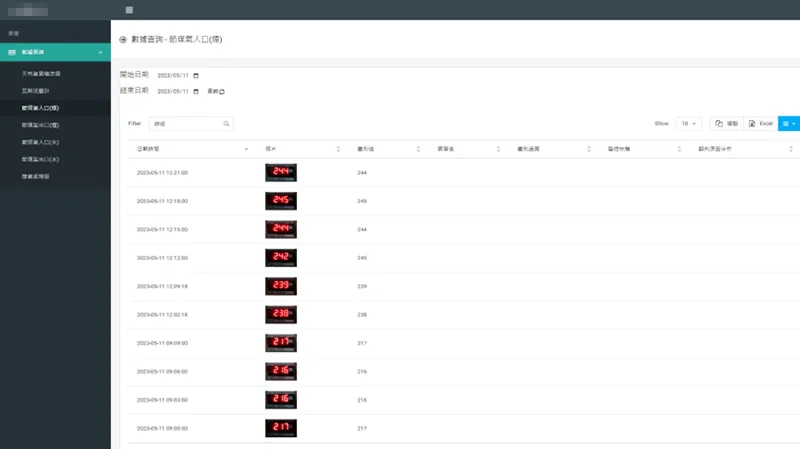This screenshot has width=800, height=449.
Task: Open the meter thumbnail in the 09:09:00 row
Action: click(281, 343)
